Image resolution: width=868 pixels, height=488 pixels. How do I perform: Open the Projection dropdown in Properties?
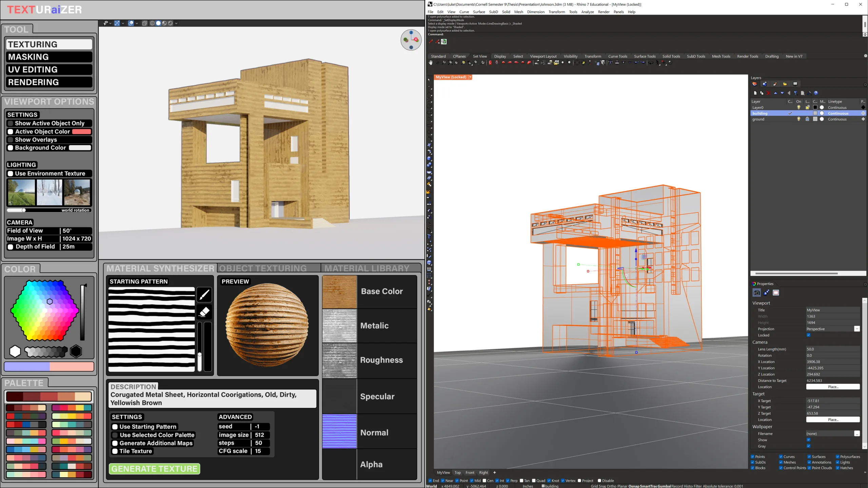coord(857,329)
